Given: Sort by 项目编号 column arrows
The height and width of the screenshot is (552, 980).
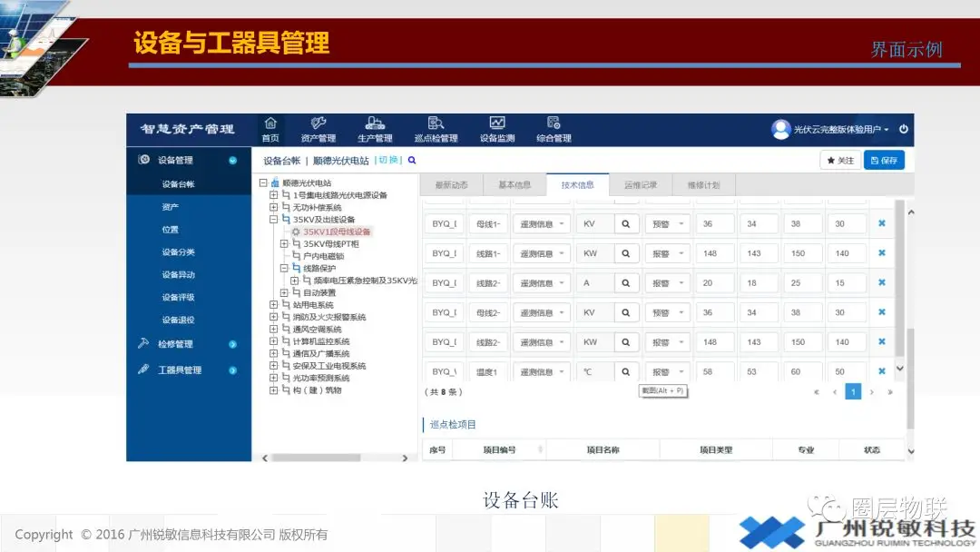Looking at the screenshot, I should click(540, 449).
